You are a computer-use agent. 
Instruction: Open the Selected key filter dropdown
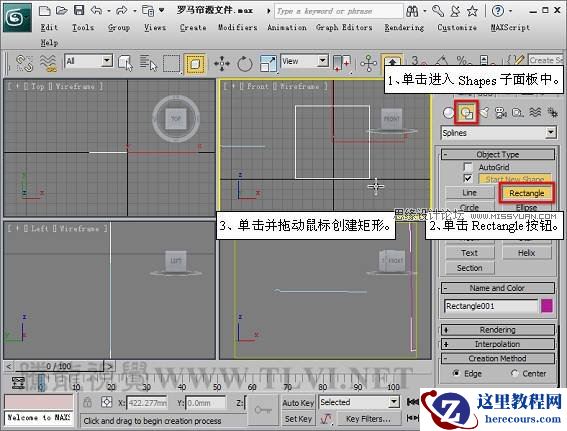[359, 402]
